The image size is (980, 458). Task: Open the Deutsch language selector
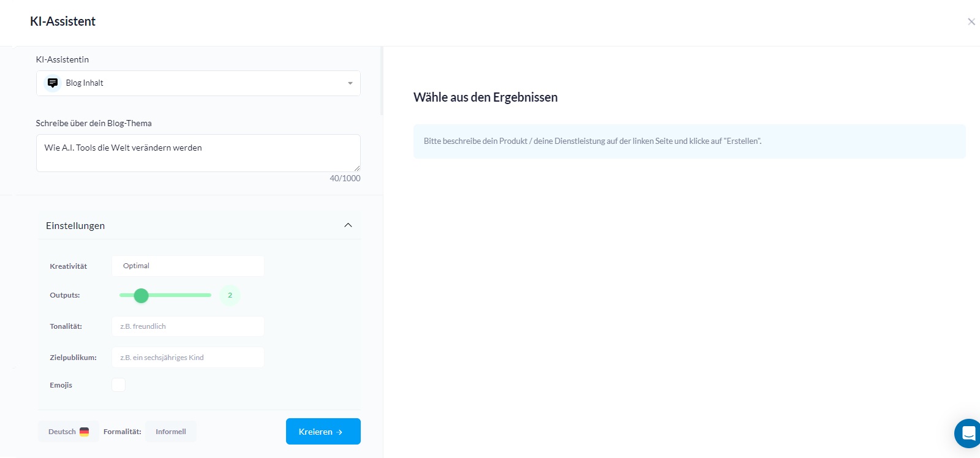tap(69, 432)
